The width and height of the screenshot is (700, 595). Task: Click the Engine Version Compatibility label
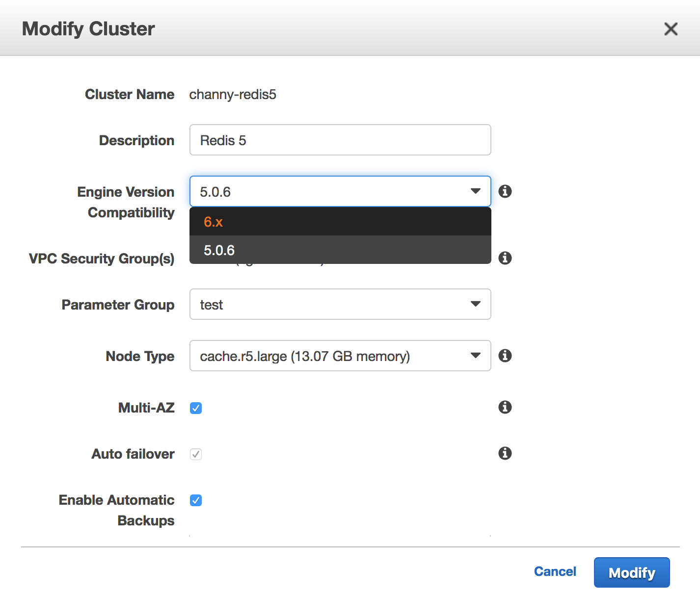(x=126, y=202)
